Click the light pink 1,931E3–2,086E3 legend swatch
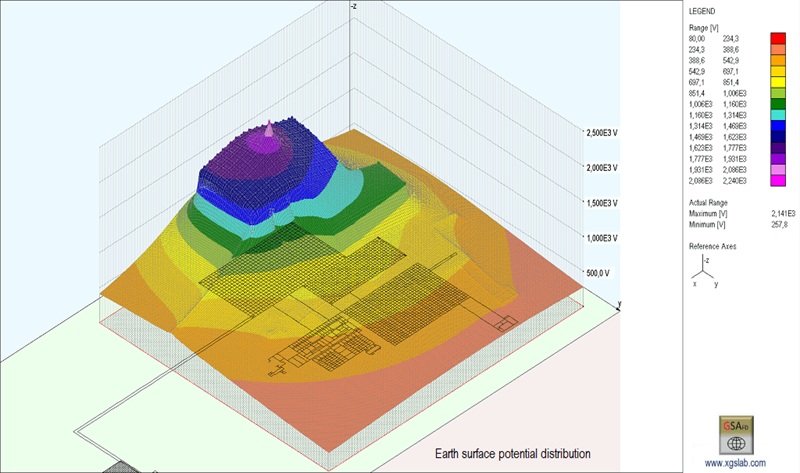 [x=777, y=170]
